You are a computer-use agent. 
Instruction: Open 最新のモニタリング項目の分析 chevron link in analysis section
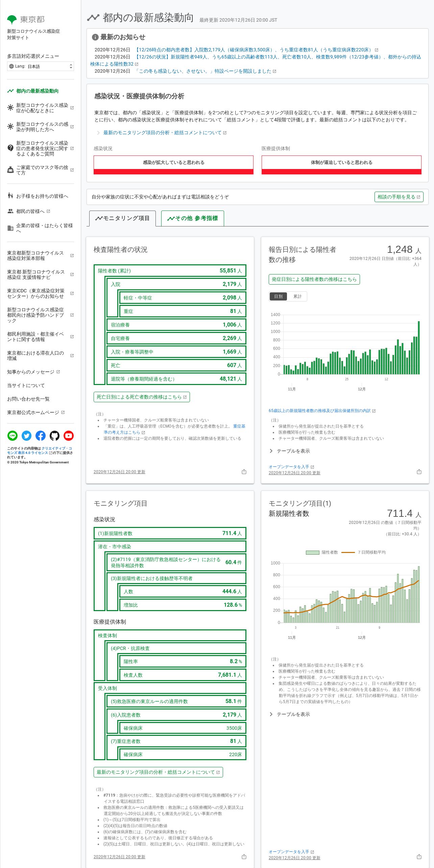point(162,133)
